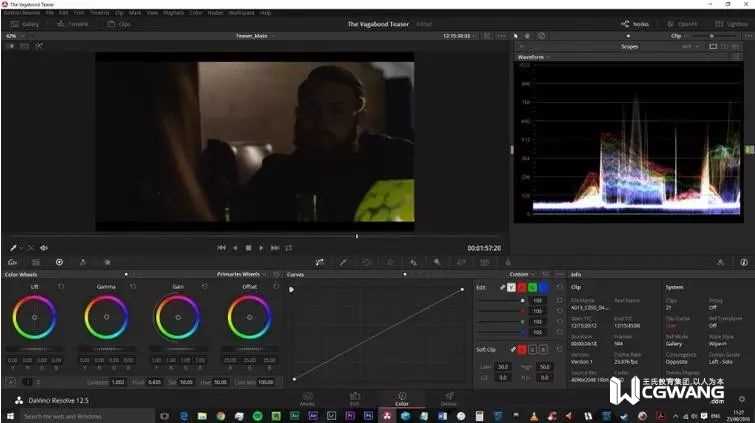Select the node graph pointer tool
The image size is (755, 423).
(x=516, y=36)
